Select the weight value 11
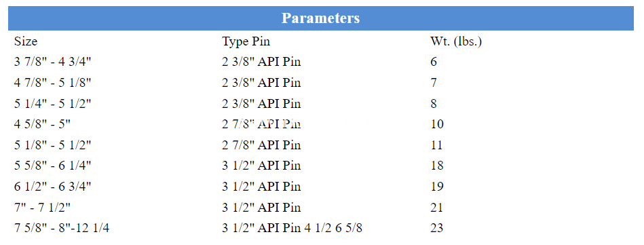Screen dimensions: 644x245 (x=436, y=145)
